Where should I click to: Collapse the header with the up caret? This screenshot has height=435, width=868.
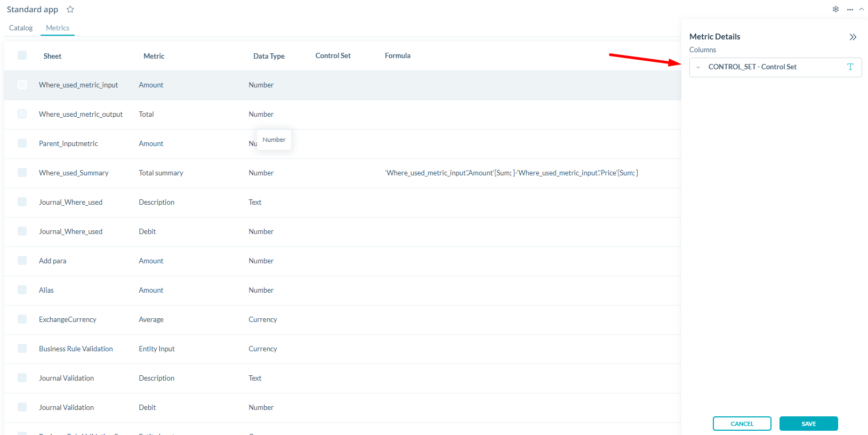click(x=861, y=9)
